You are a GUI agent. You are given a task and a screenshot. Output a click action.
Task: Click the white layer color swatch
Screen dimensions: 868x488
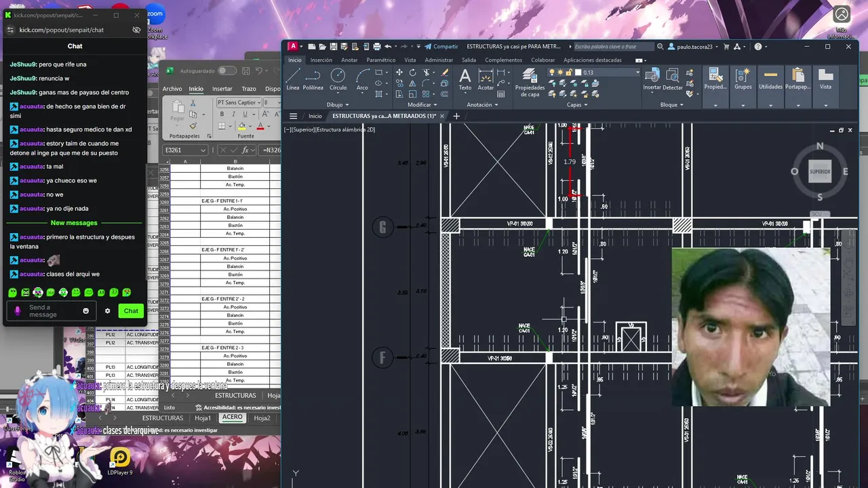pos(578,73)
